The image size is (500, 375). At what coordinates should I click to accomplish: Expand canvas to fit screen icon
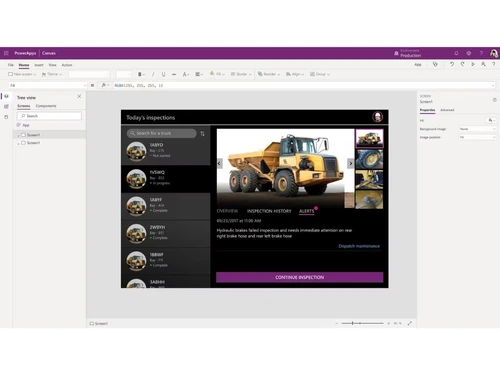pos(410,323)
